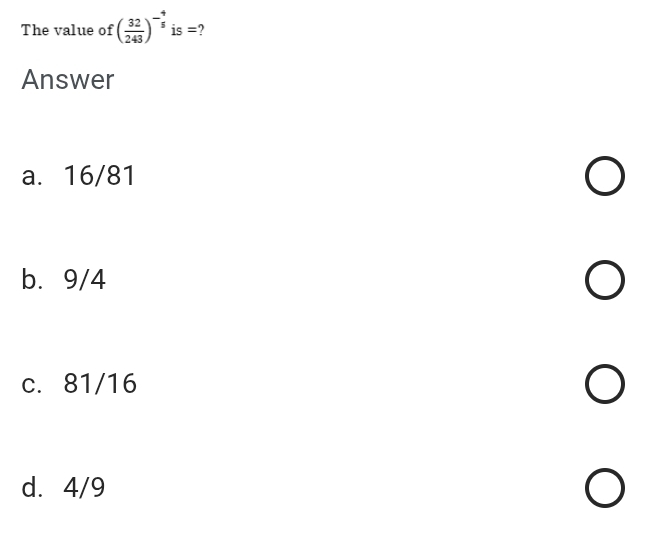Click the option letter "d."

click(33, 488)
